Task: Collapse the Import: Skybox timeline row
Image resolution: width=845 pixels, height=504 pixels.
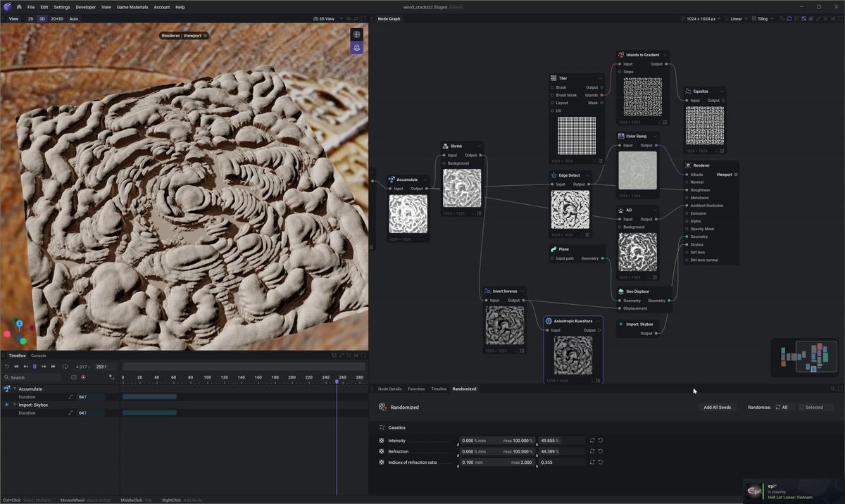Action: tap(14, 405)
